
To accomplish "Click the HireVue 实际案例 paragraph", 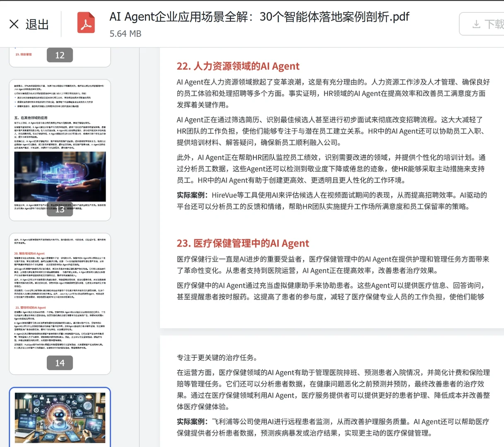I will click(332, 201).
